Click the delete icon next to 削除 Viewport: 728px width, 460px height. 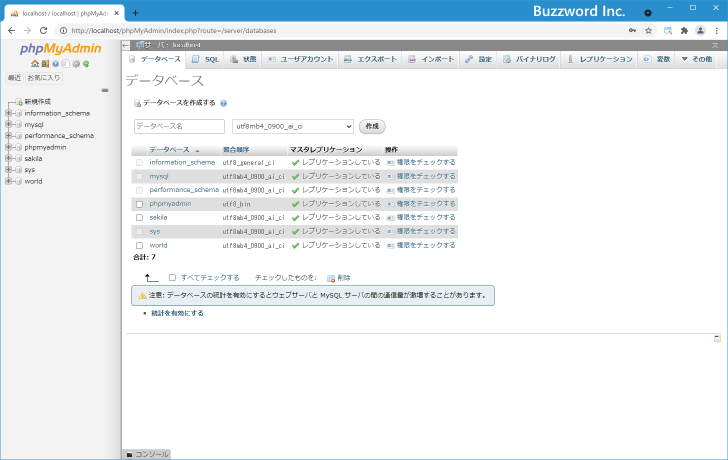(x=331, y=278)
